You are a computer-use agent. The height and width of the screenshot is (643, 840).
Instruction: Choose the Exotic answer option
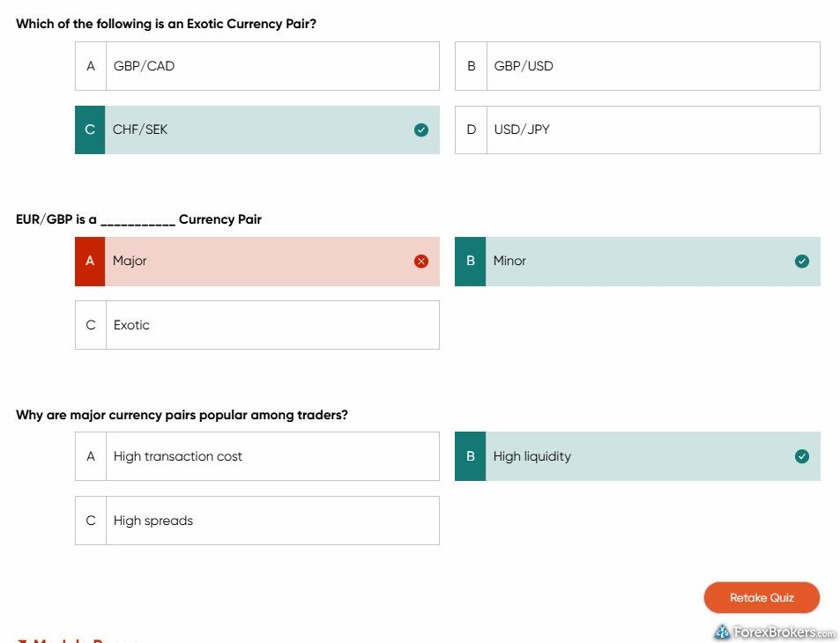coord(257,325)
